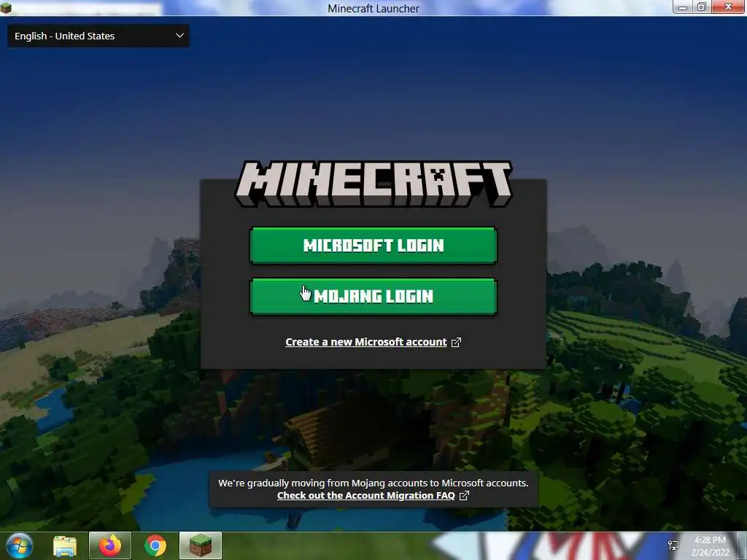Image resolution: width=747 pixels, height=560 pixels.
Task: Open the Account Migration FAQ link
Action: 366,495
